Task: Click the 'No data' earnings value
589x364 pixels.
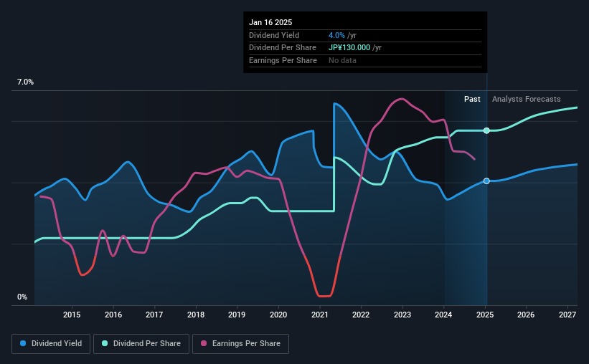Action: click(342, 60)
